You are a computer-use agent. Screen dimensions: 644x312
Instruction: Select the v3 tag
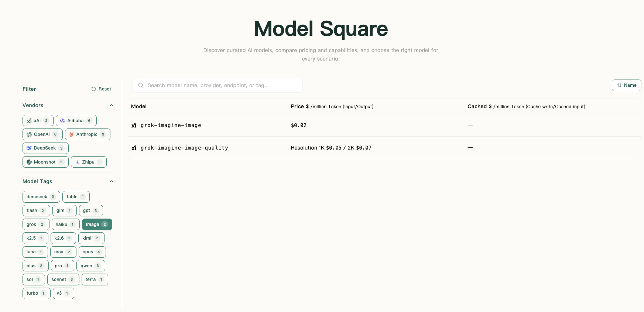click(64, 293)
